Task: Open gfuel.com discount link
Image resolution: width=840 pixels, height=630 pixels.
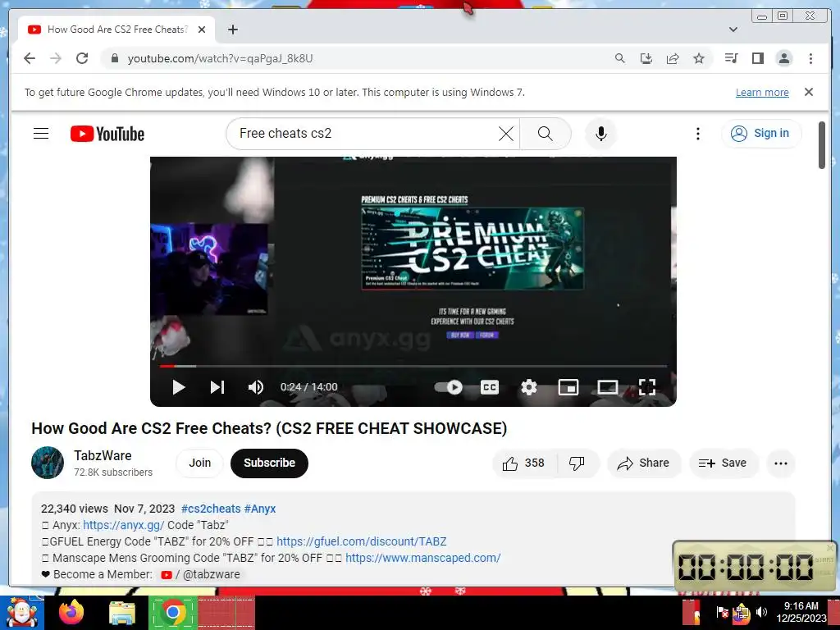Action: (362, 541)
